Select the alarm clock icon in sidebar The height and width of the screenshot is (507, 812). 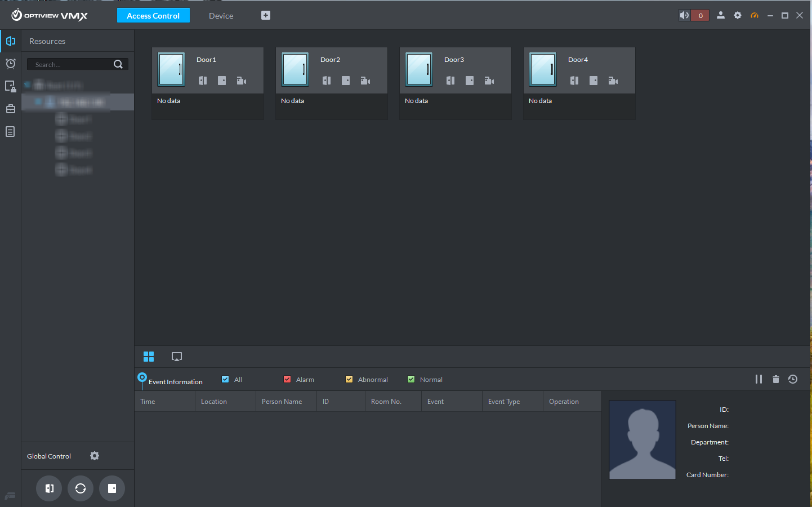pos(10,64)
